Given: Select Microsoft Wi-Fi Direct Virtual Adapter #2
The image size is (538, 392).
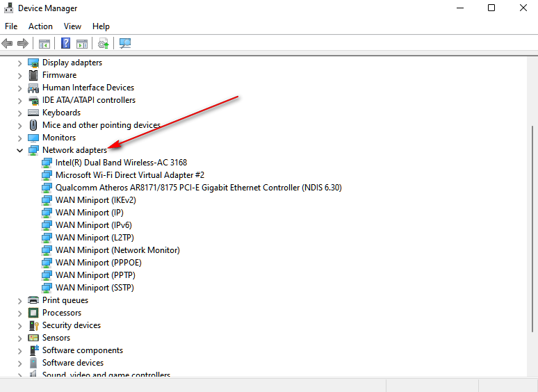Looking at the screenshot, I should [x=130, y=175].
